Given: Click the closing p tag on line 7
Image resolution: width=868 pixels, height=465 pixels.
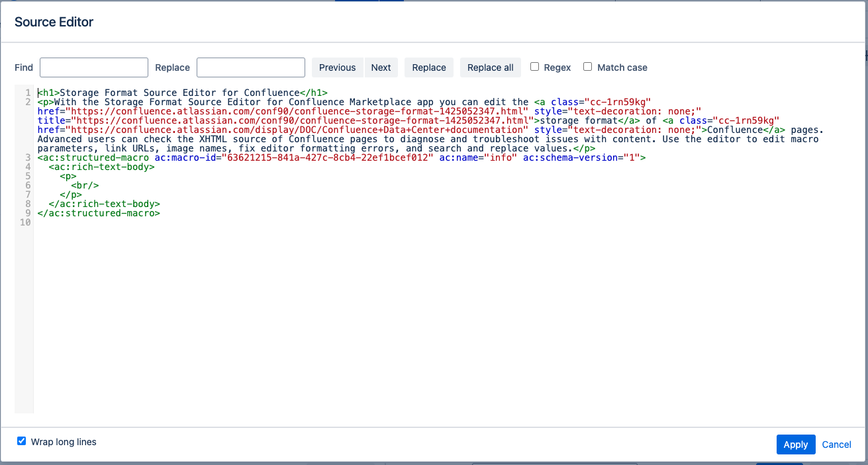Looking at the screenshot, I should pos(72,194).
